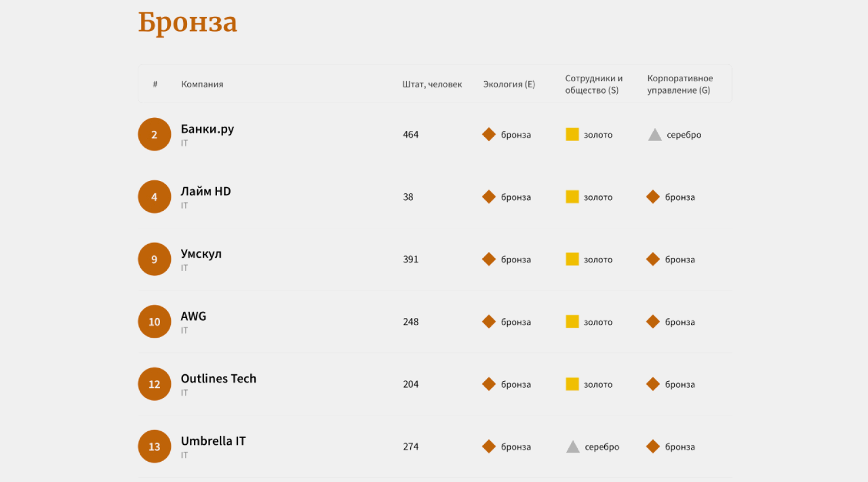Image resolution: width=868 pixels, height=482 pixels.
Task: Select the Экология (E) column header
Action: coord(509,84)
